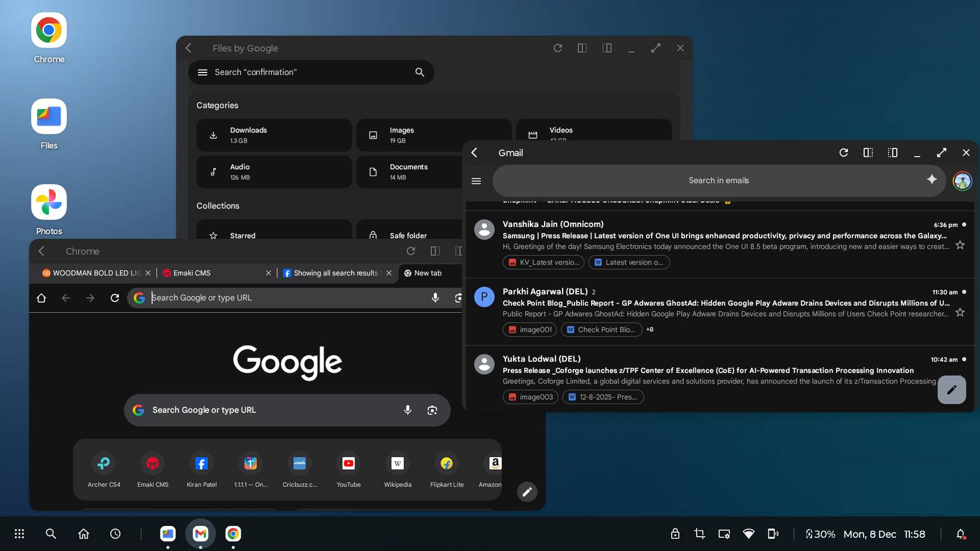Image resolution: width=980 pixels, height=551 pixels.
Task: Open Google Lens camera search
Action: pyautogui.click(x=432, y=410)
